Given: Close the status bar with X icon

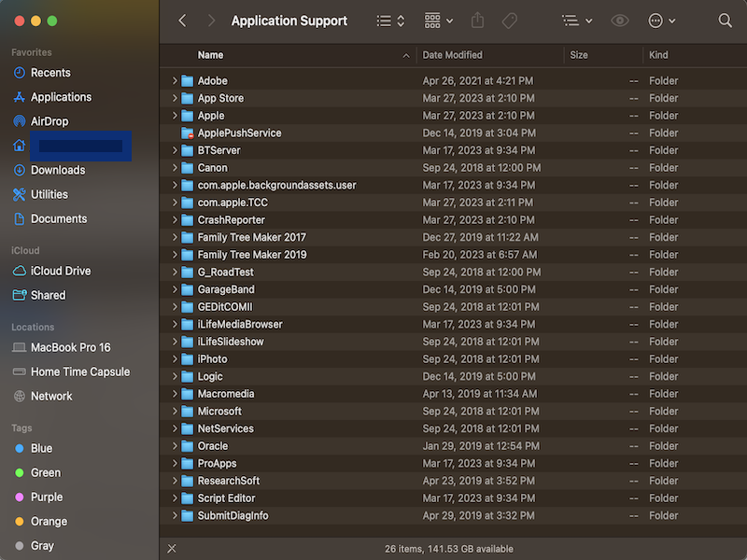Looking at the screenshot, I should 172,549.
